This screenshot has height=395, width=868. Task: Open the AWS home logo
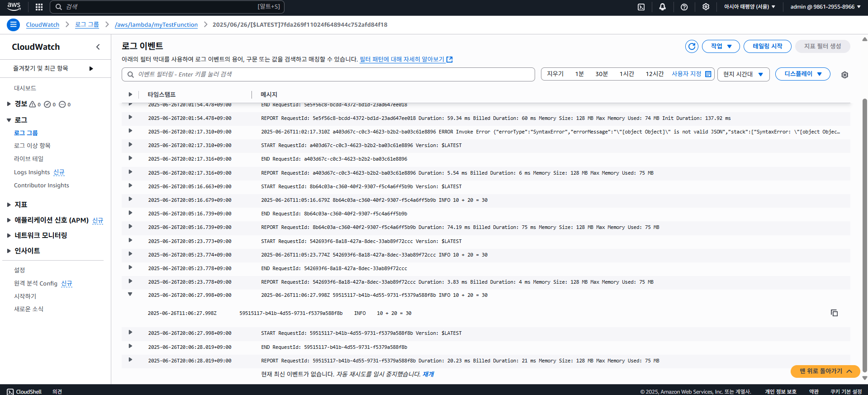tap(14, 6)
